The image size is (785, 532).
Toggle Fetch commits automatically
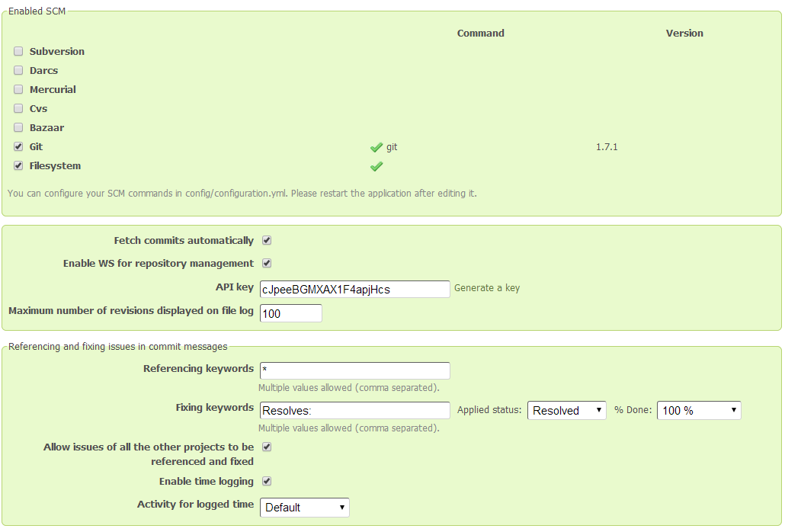(267, 240)
